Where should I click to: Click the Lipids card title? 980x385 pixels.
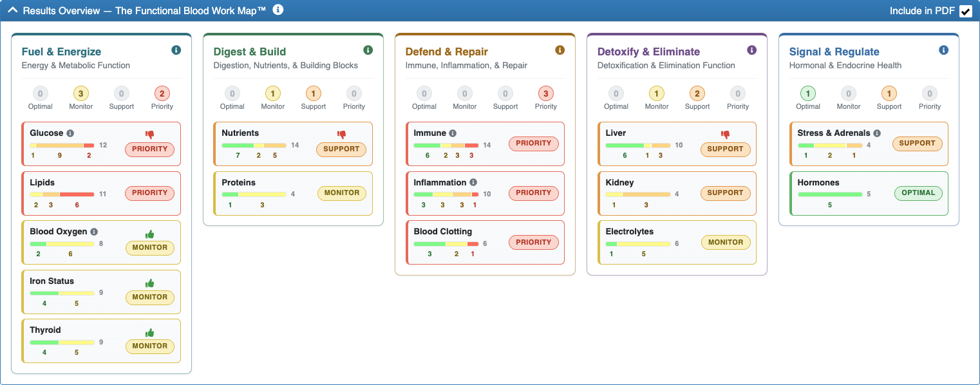[x=42, y=183]
